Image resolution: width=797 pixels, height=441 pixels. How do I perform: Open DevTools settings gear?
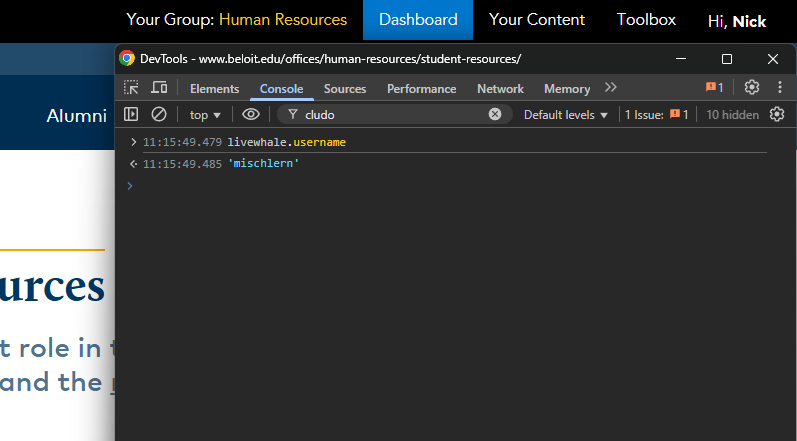pos(752,88)
